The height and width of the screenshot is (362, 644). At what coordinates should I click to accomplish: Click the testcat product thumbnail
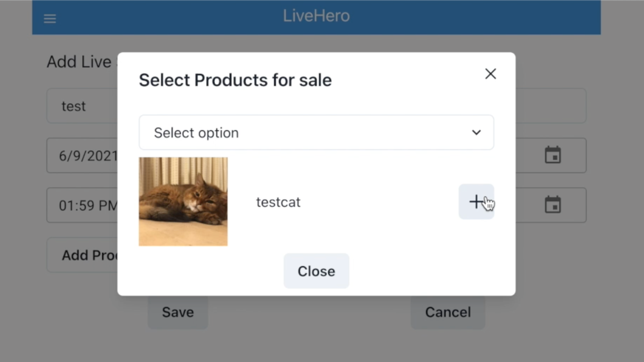[183, 201]
